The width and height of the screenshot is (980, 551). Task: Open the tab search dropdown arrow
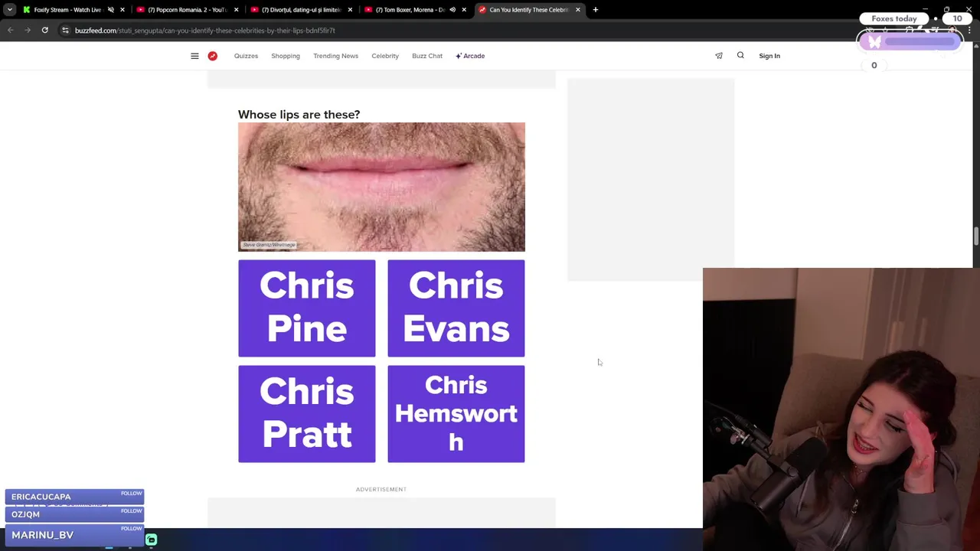(9, 10)
